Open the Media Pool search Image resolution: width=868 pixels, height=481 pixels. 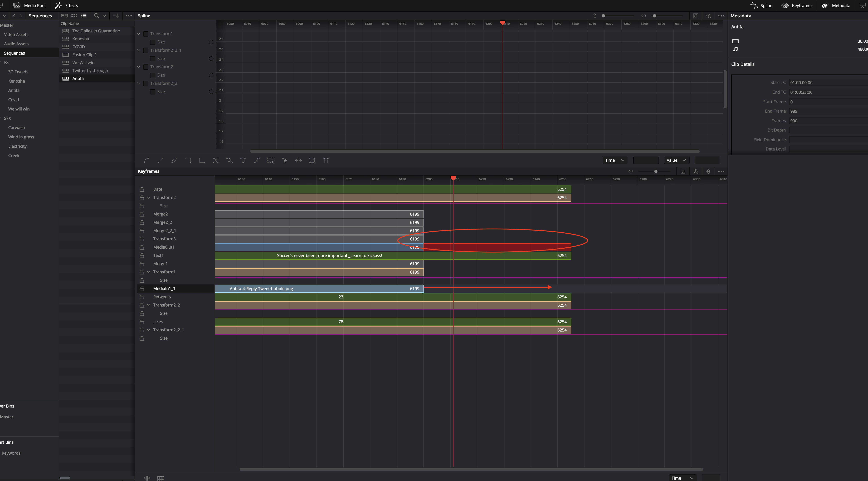coord(97,16)
